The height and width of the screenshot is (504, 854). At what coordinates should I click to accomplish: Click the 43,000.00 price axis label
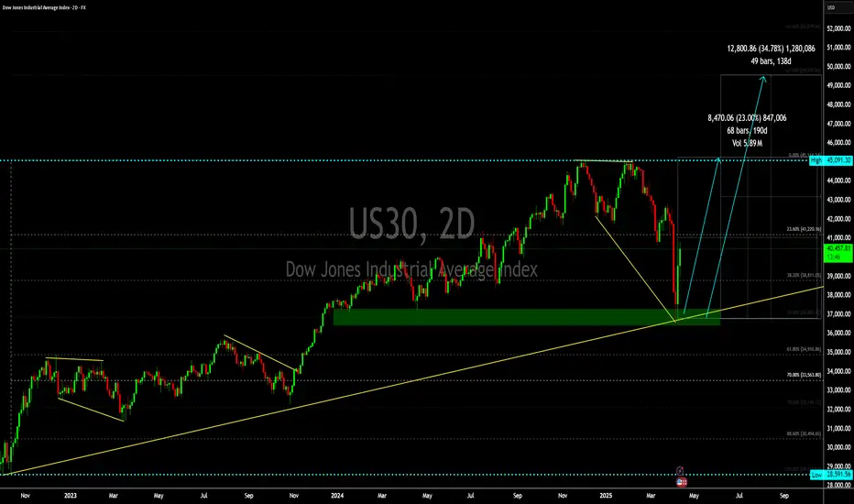click(x=838, y=200)
